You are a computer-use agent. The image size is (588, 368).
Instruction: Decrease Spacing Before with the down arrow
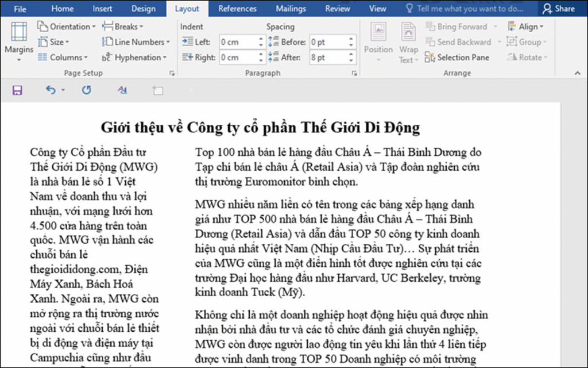351,45
